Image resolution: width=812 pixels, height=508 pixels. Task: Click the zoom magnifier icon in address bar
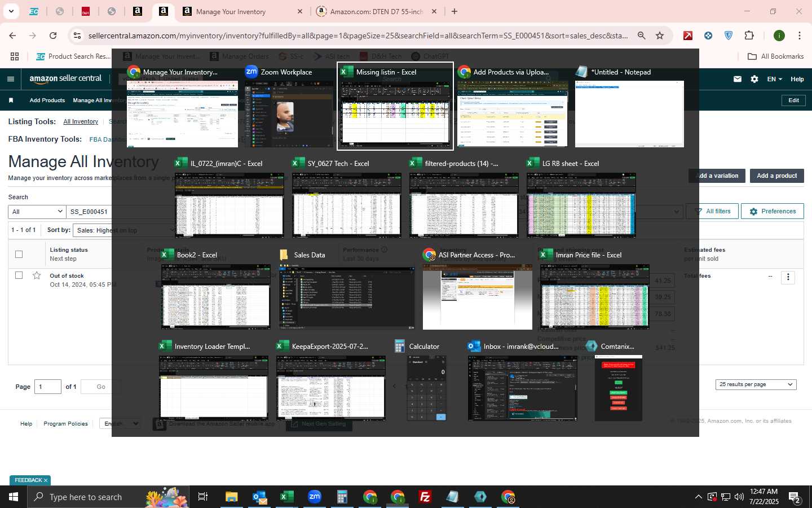tap(642, 36)
